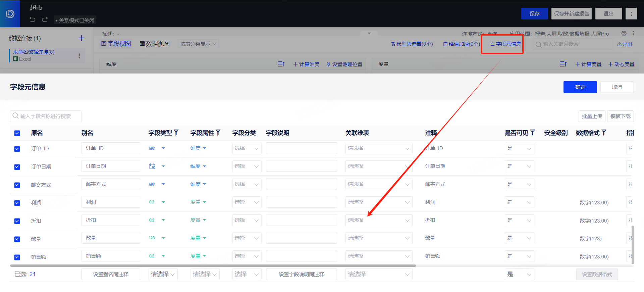
Task: Click the redo arrow icon
Action: [45, 20]
